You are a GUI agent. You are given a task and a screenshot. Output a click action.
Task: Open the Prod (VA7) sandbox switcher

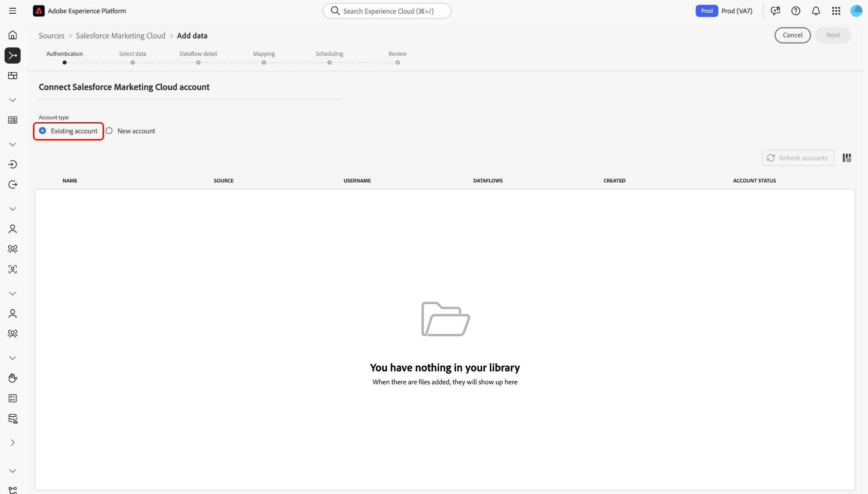(x=737, y=11)
